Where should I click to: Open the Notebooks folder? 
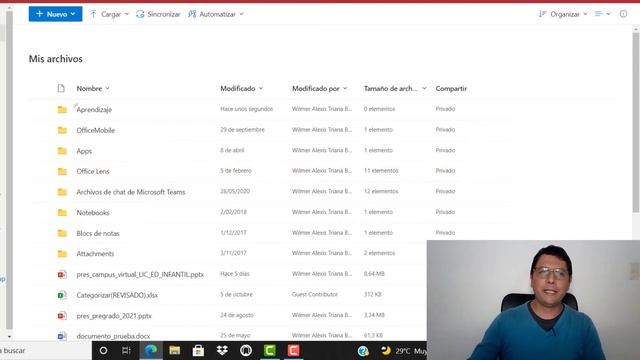click(93, 212)
